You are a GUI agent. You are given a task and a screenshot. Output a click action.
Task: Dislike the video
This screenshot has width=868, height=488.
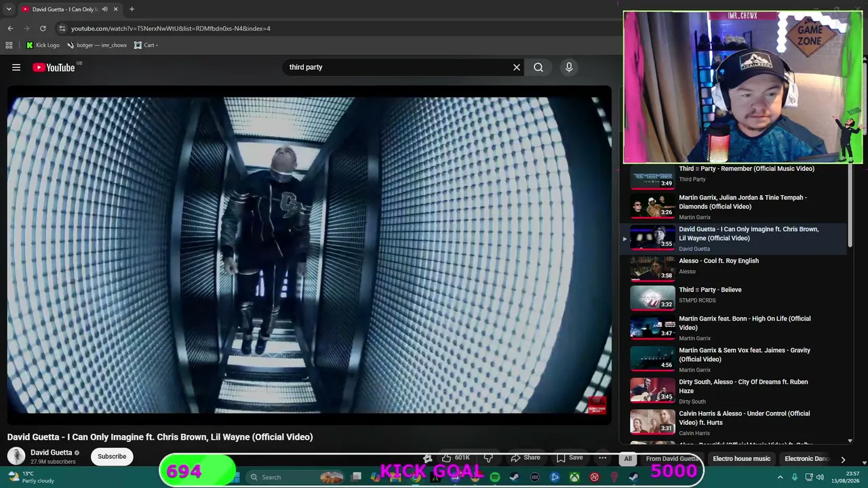tap(488, 457)
